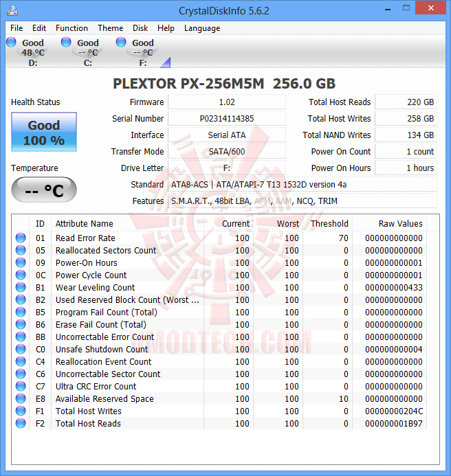Click status orb for Used Reserved Block Count
The height and width of the screenshot is (476, 451).
[21, 299]
